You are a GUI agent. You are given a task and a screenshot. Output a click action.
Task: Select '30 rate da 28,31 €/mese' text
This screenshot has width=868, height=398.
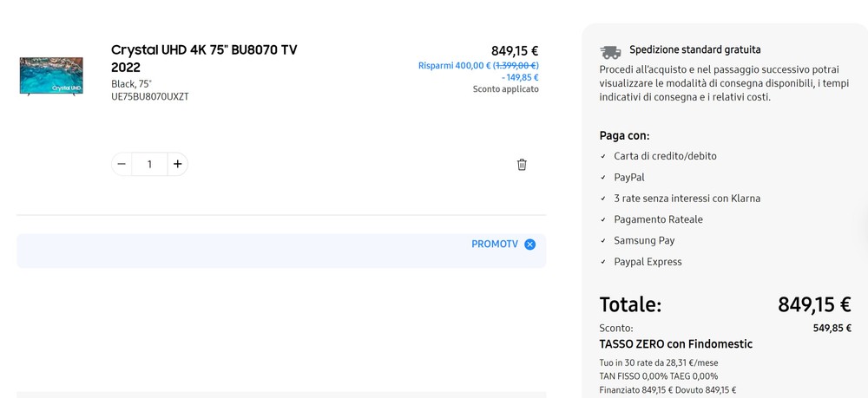click(x=672, y=363)
